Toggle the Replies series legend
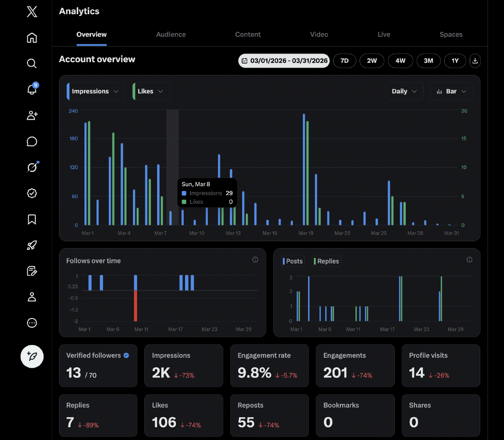504x440 pixels. click(327, 261)
